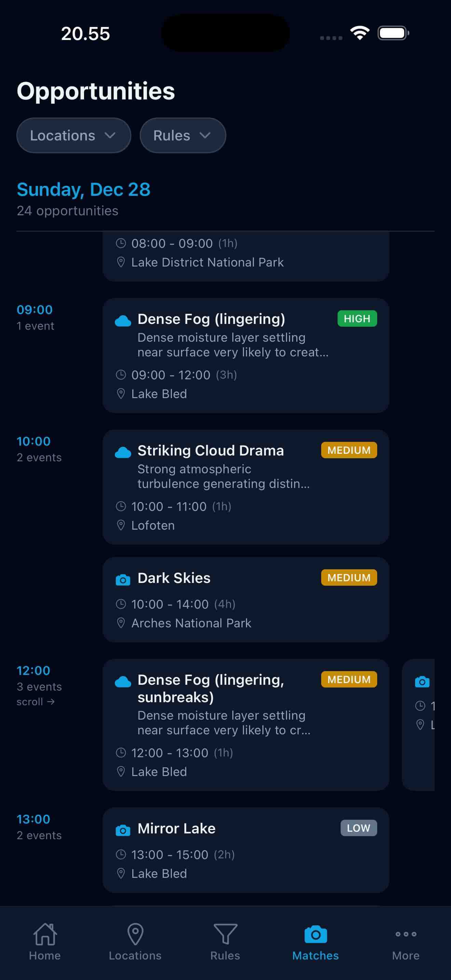Tap the Sunday, Dec 28 date header

[84, 189]
